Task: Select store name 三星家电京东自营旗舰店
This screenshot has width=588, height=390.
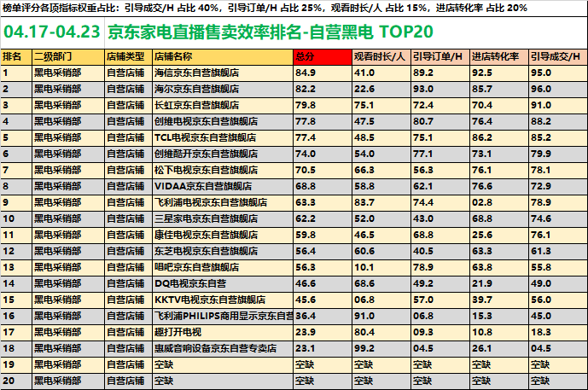Action: click(206, 218)
